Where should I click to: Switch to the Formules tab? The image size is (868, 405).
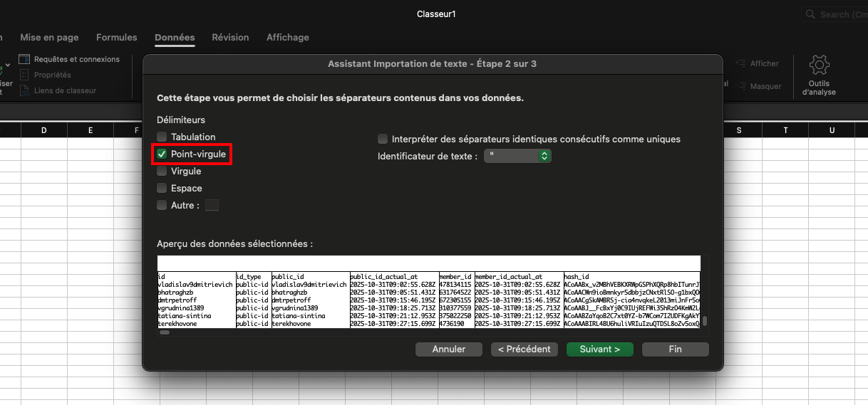coord(116,37)
